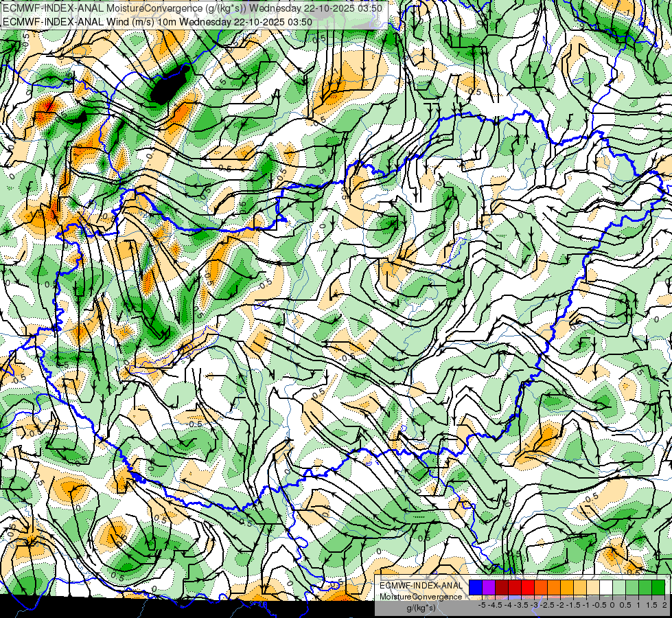Click the MoistureConvergence title line at top
This screenshot has height=618, width=672.
click(192, 8)
